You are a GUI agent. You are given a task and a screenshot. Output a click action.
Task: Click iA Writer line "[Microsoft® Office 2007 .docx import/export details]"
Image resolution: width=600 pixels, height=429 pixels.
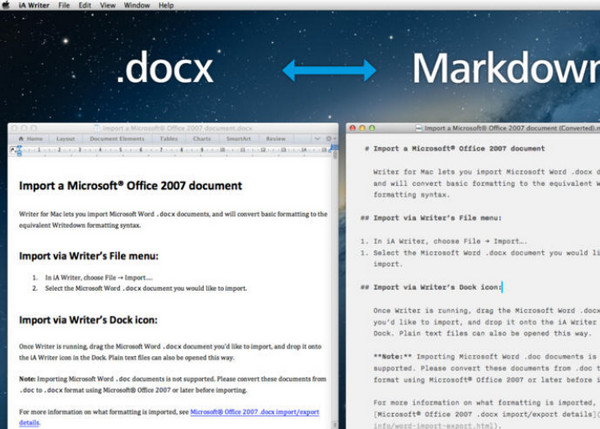click(486, 414)
